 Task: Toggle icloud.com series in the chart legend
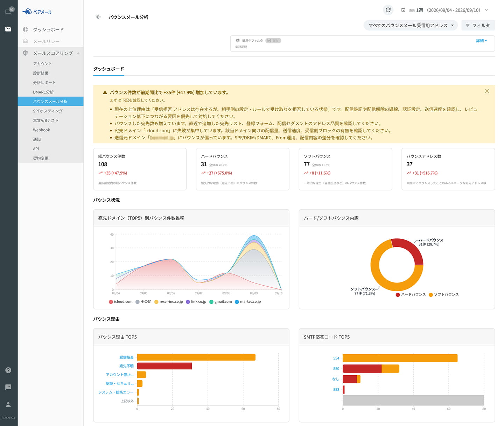pos(120,302)
